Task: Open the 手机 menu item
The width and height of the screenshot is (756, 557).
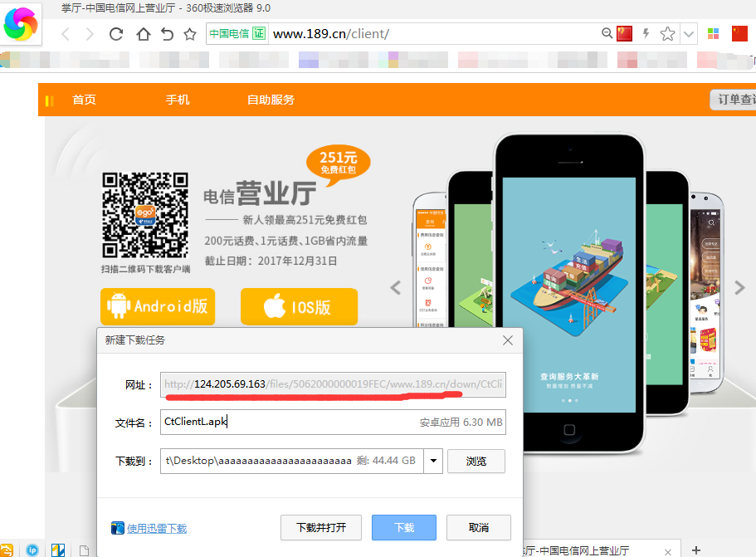Action: pos(178,100)
